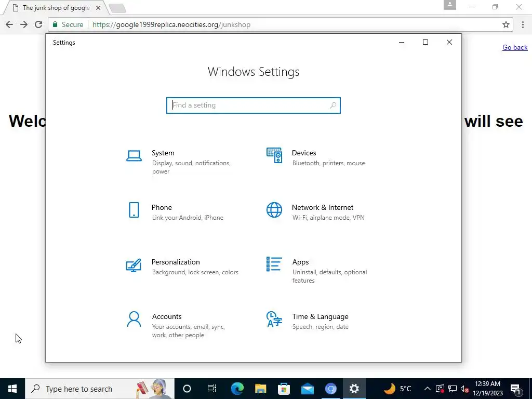Image resolution: width=532 pixels, height=399 pixels.
Task: Open a new Chrome tab
Action: (x=117, y=8)
